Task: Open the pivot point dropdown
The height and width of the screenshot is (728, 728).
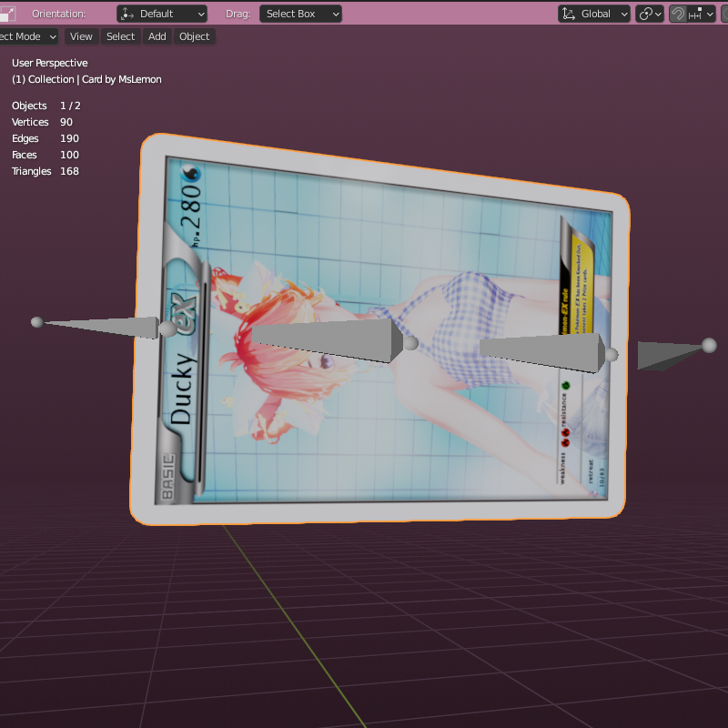Action: point(650,14)
